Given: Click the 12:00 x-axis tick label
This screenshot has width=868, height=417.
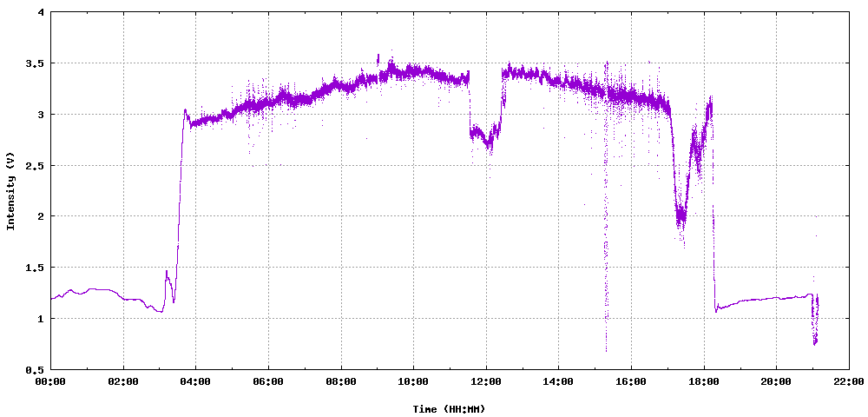Looking at the screenshot, I should [486, 381].
